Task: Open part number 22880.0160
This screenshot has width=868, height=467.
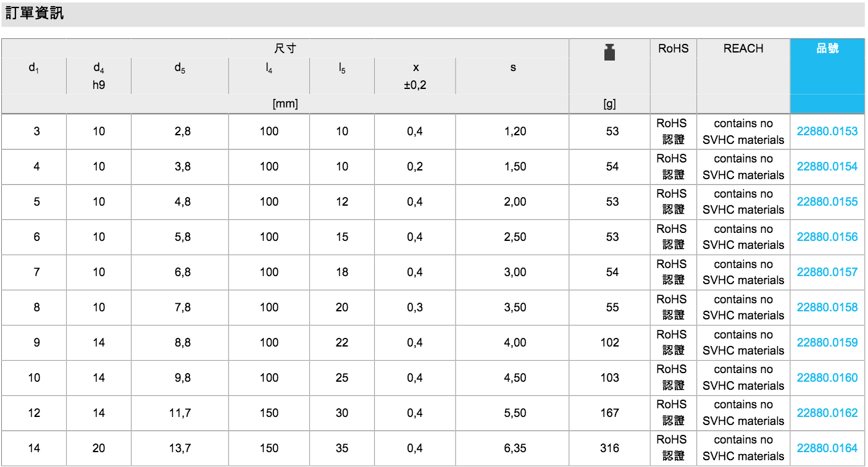Action: point(827,378)
